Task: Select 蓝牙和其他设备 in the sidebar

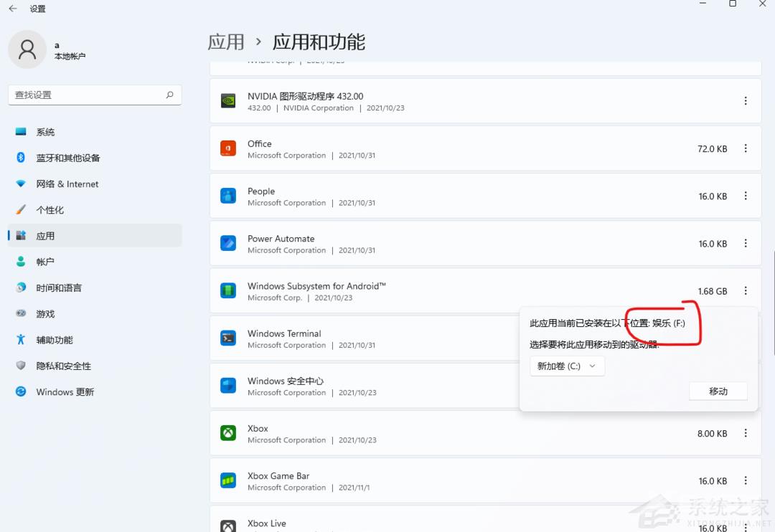Action: pyautogui.click(x=68, y=158)
